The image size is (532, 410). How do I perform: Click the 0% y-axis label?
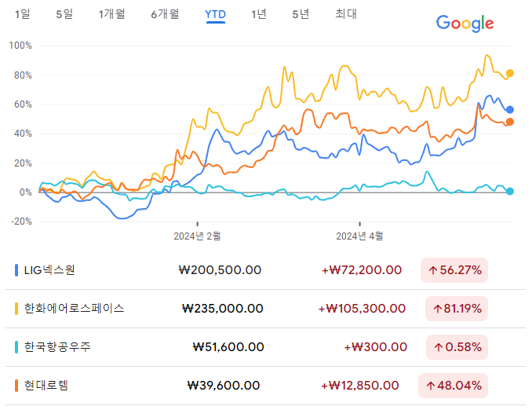click(25, 192)
